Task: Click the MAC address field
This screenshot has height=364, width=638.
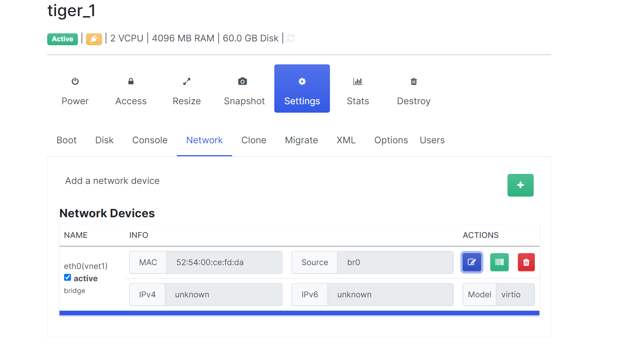Action: [x=224, y=262]
